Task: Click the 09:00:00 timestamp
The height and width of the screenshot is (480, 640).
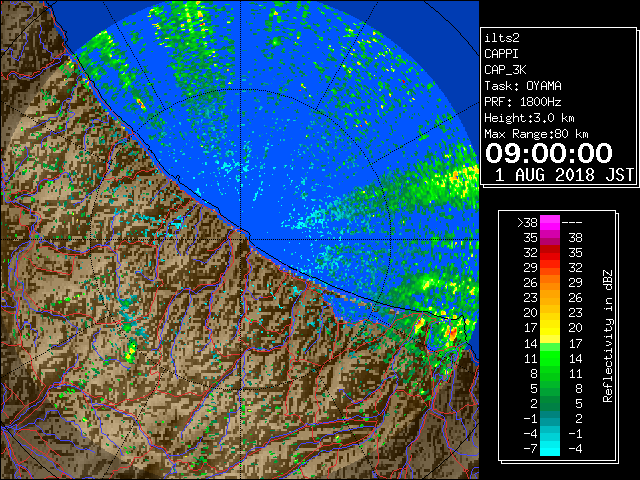Action: (549, 153)
